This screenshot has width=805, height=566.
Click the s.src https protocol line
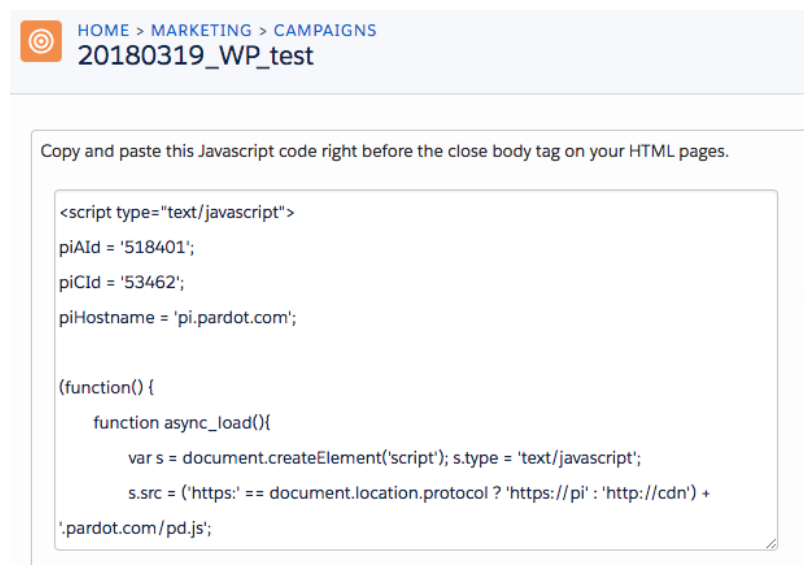coord(419,493)
